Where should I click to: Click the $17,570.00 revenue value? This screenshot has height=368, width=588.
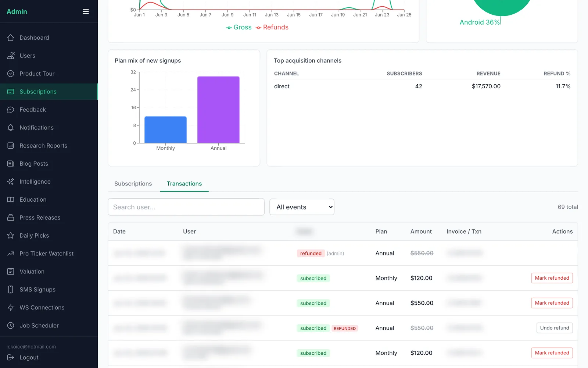(486, 86)
